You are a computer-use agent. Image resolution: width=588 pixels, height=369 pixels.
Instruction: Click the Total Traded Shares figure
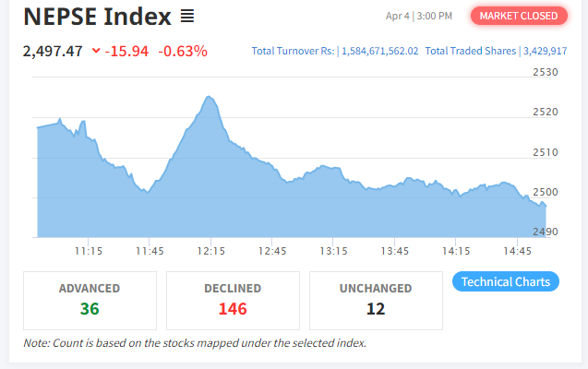point(545,51)
